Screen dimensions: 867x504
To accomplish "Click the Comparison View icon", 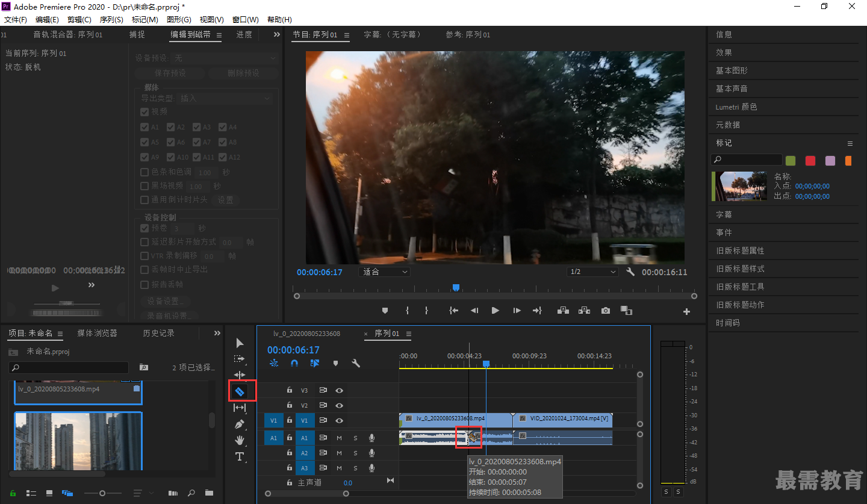I will [626, 311].
